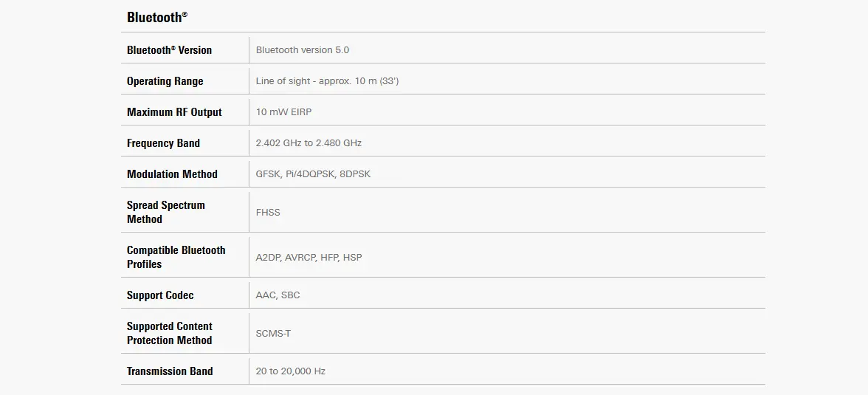
Task: Select the Bluetooth Version row label
Action: point(170,50)
